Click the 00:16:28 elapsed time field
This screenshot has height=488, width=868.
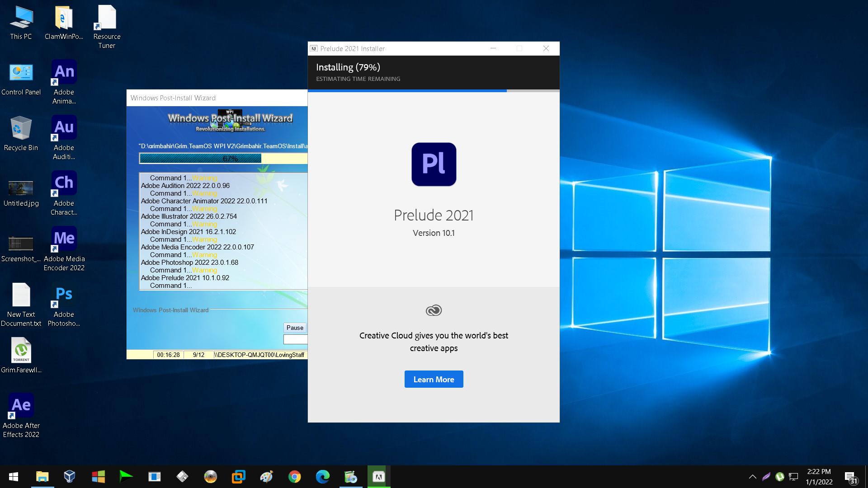point(168,355)
